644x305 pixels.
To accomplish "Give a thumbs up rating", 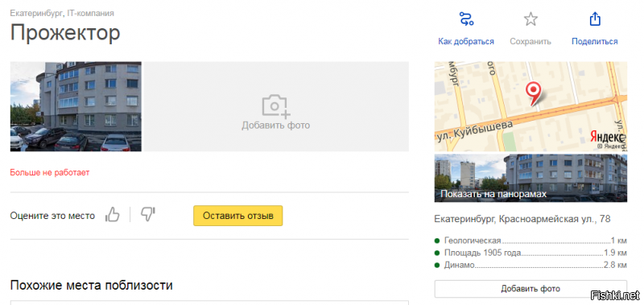I will 112,214.
